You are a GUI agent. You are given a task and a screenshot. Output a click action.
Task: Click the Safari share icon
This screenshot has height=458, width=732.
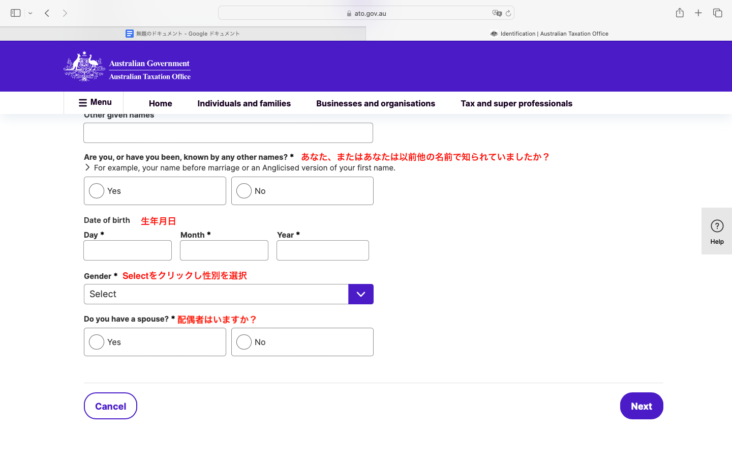pyautogui.click(x=680, y=13)
